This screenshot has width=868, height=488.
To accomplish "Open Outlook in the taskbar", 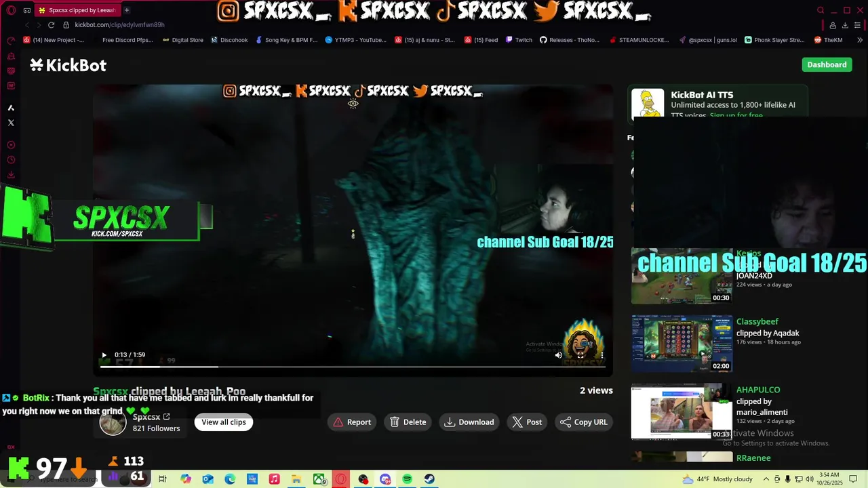I will point(208,479).
